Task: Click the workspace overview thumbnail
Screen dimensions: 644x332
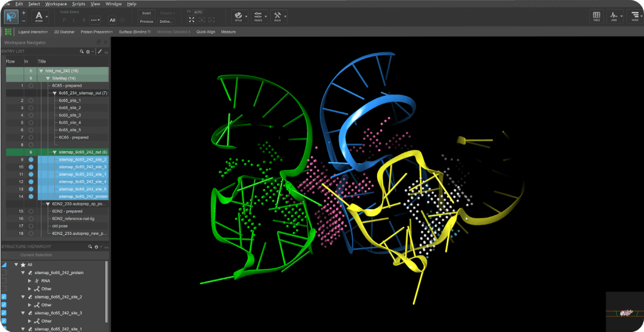Action: click(x=624, y=312)
